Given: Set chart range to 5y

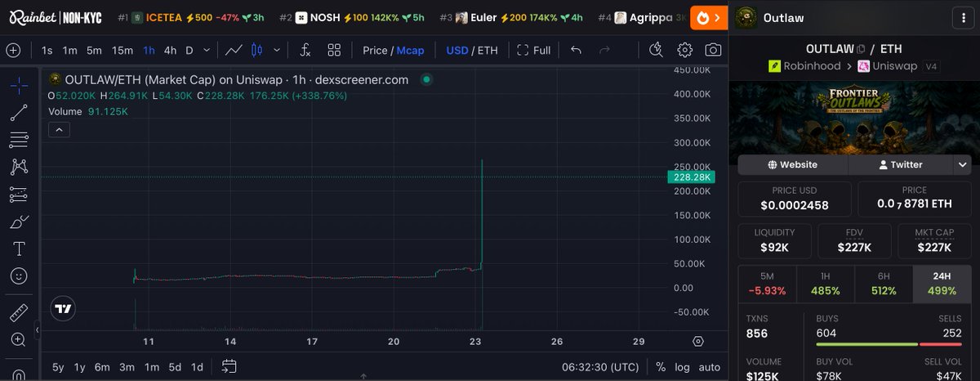Looking at the screenshot, I should tap(58, 367).
